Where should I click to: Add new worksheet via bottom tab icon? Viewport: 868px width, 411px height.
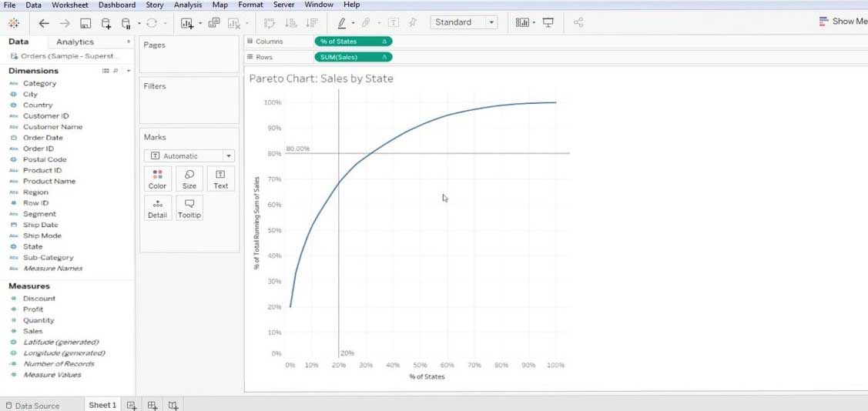(x=131, y=406)
